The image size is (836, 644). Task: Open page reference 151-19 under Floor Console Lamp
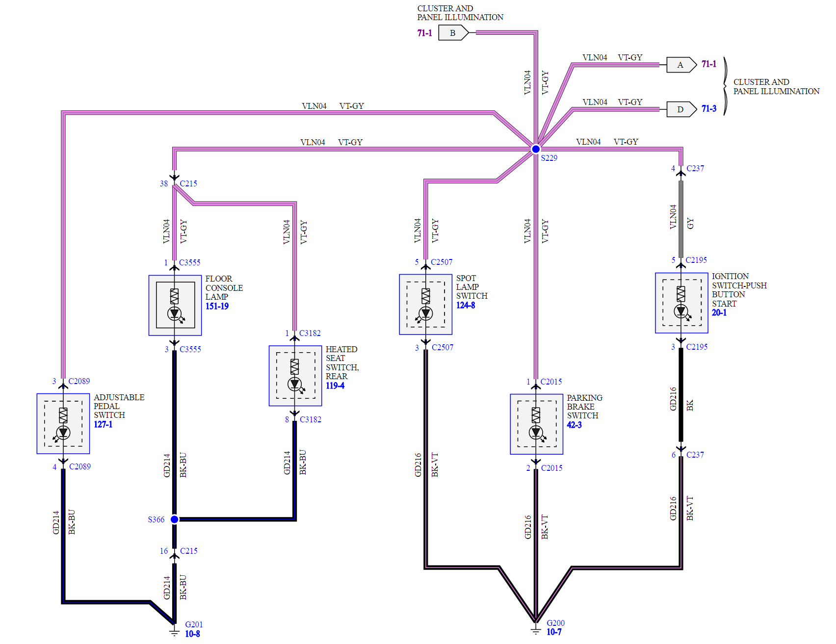[x=216, y=306]
